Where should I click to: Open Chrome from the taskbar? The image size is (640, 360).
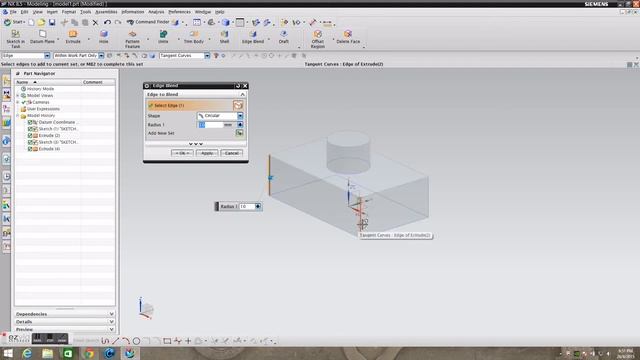[89, 353]
